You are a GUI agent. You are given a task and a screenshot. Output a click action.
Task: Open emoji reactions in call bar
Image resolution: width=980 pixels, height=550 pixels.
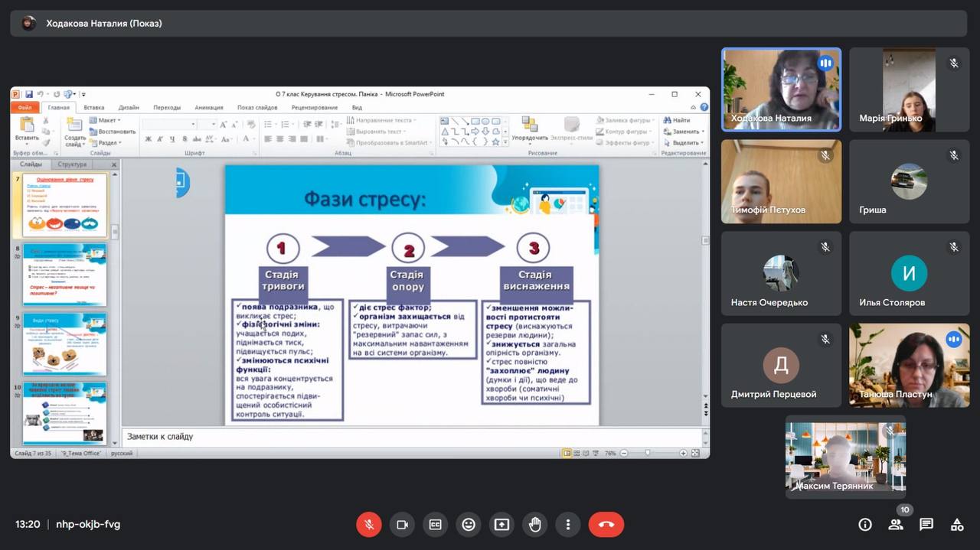(x=468, y=525)
